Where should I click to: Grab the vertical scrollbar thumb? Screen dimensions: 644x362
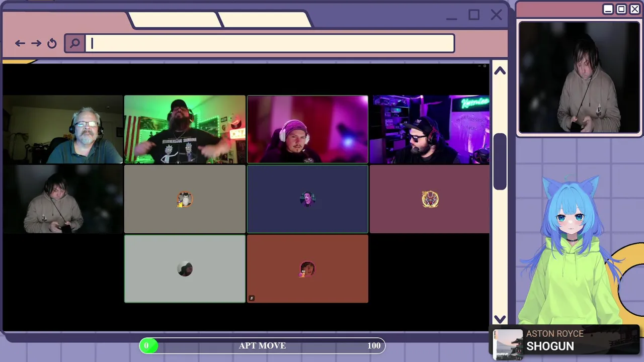pyautogui.click(x=499, y=162)
